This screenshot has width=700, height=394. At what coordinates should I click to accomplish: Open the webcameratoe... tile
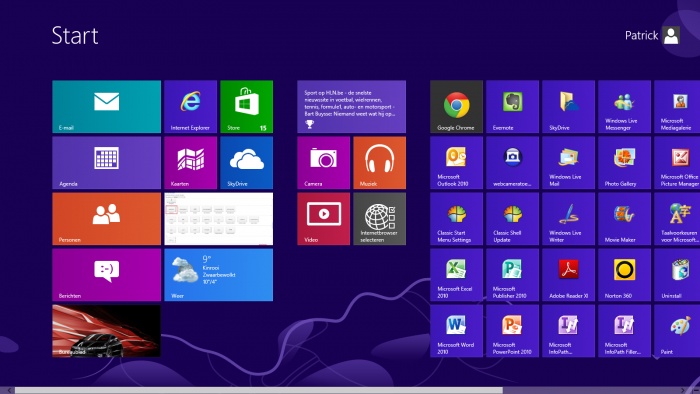click(512, 163)
